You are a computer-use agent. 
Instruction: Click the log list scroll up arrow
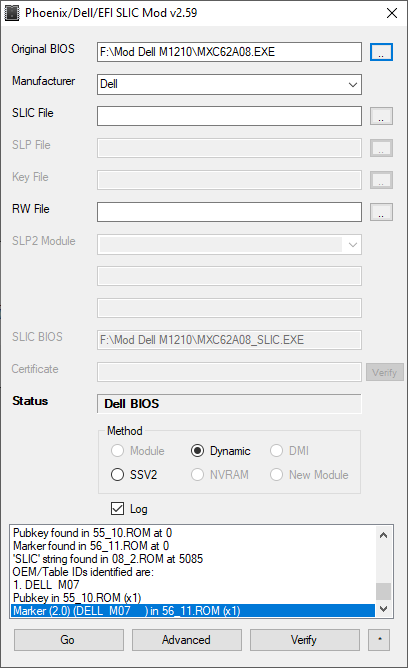pos(383,535)
